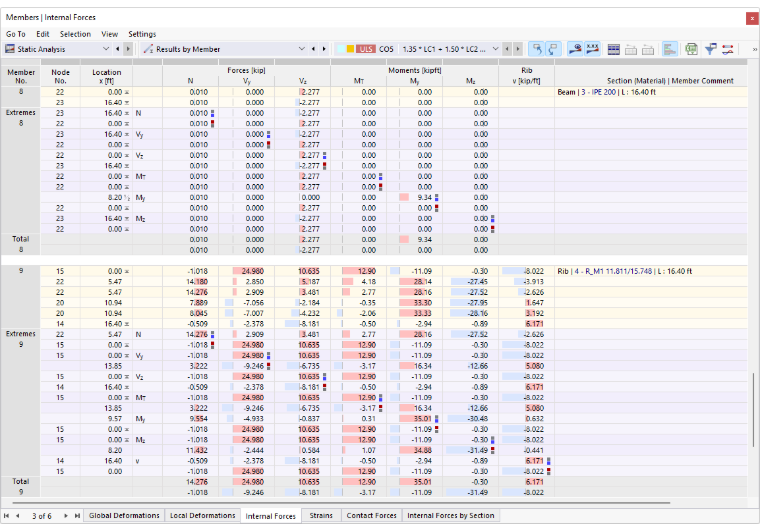Click the yellow ULS color swatch
This screenshot has width=760, height=531.
click(350, 49)
